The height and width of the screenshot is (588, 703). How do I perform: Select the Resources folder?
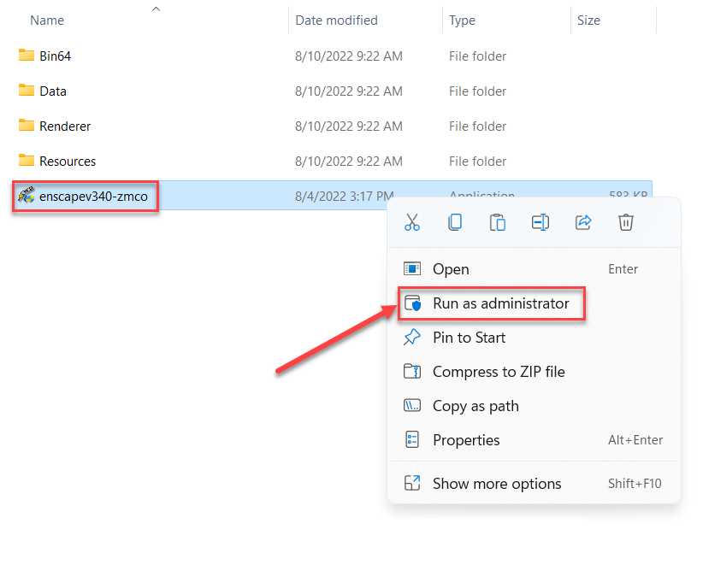click(x=68, y=162)
